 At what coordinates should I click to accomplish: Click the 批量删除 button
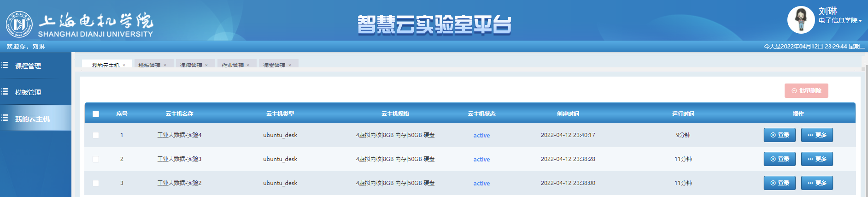pos(806,91)
